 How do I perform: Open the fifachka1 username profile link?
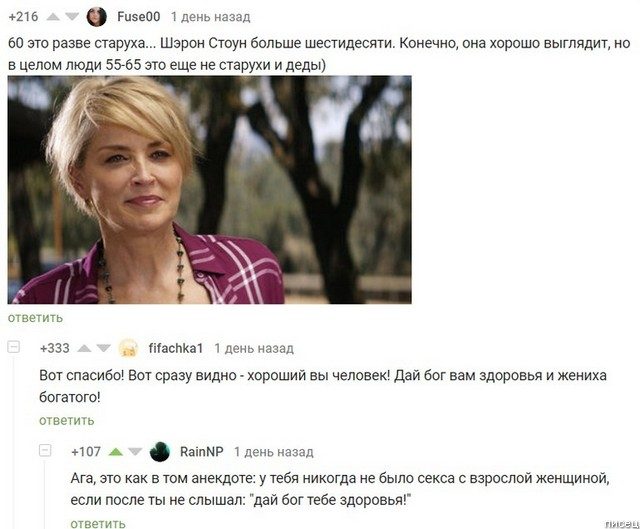coord(176,349)
